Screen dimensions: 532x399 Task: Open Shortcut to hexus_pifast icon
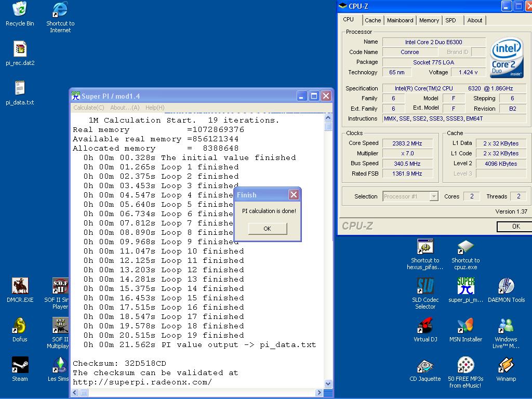pyautogui.click(x=425, y=254)
